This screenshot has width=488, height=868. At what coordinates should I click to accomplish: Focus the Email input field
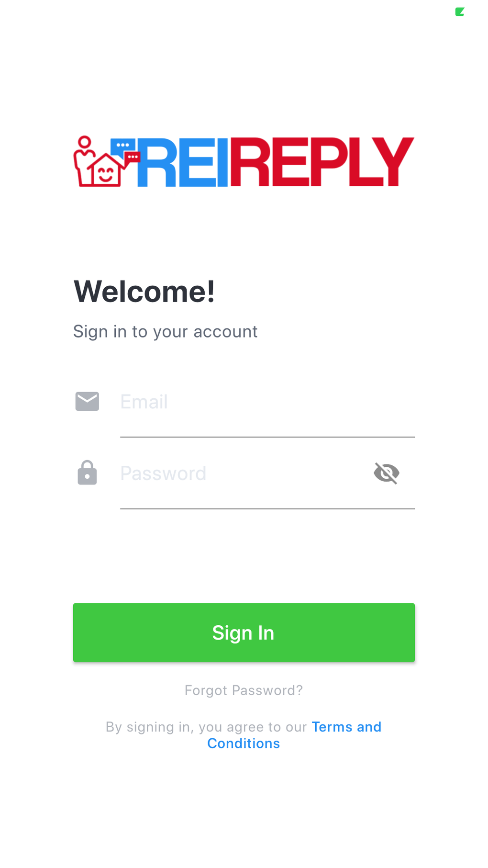click(267, 402)
